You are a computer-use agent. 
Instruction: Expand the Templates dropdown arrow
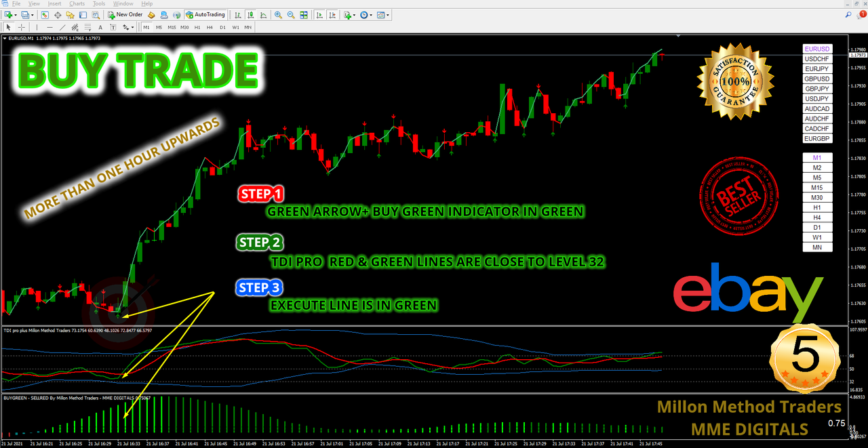388,15
